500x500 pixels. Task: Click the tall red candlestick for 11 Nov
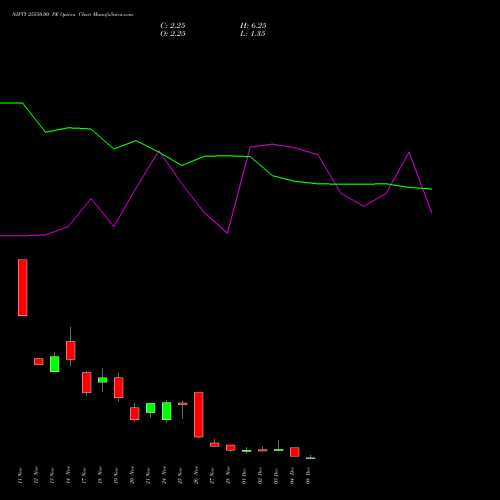(23, 287)
